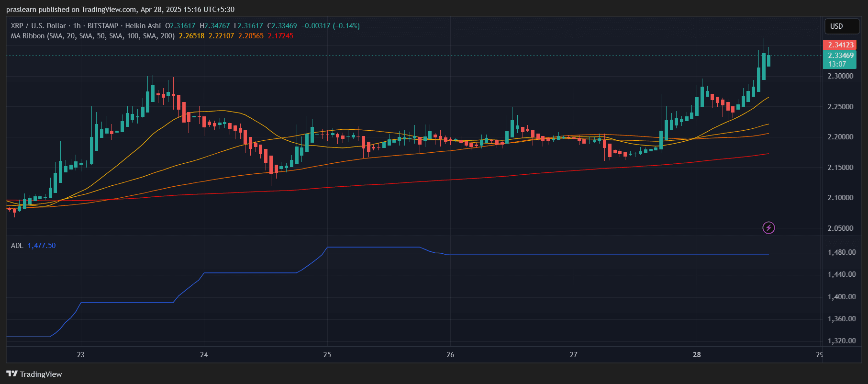Click the SMA 100 value 2.20565

[251, 36]
